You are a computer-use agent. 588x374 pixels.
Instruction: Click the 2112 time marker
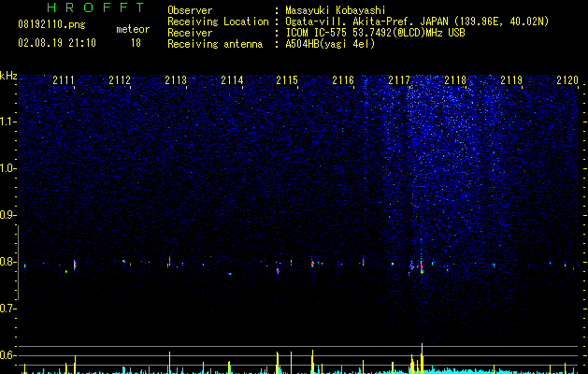tap(120, 79)
